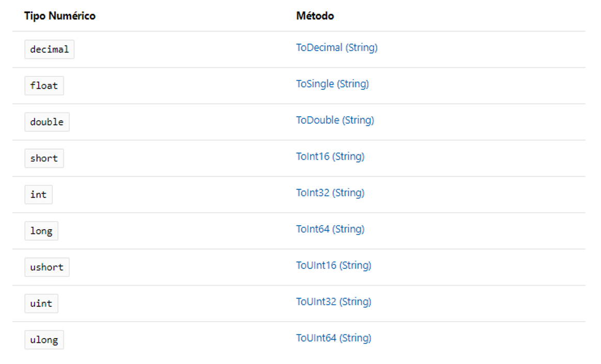The width and height of the screenshot is (601, 364).
Task: Follow the ToDouble (String) link
Action: (335, 120)
